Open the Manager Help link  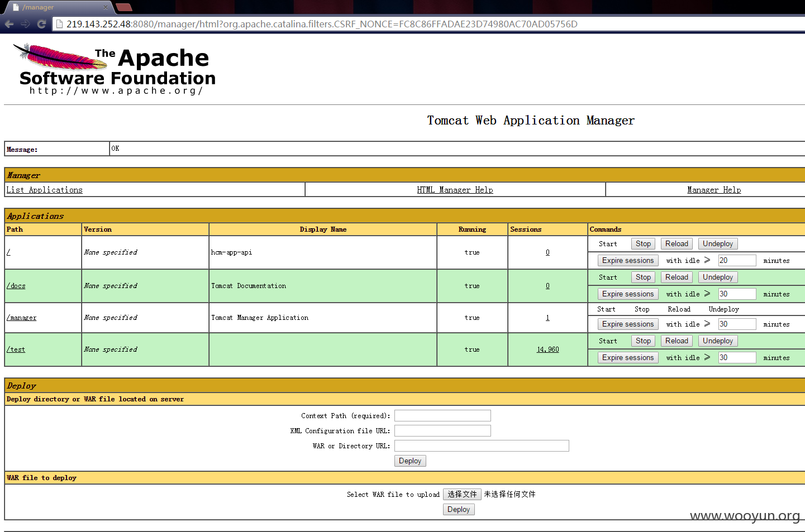tap(714, 190)
